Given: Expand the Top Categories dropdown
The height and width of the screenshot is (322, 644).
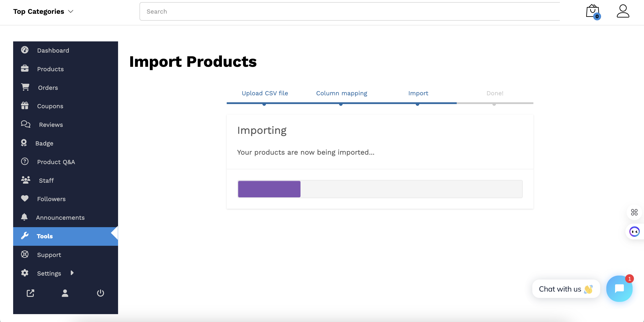Looking at the screenshot, I should point(43,11).
